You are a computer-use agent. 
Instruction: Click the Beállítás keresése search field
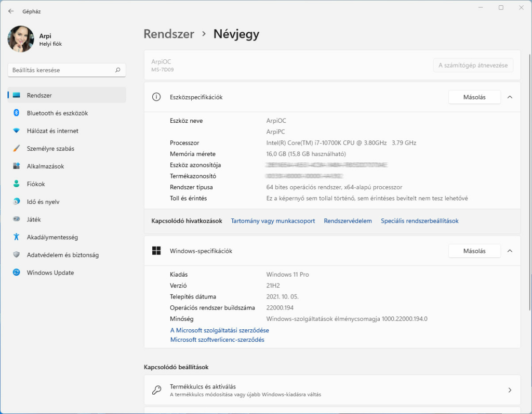click(x=61, y=70)
